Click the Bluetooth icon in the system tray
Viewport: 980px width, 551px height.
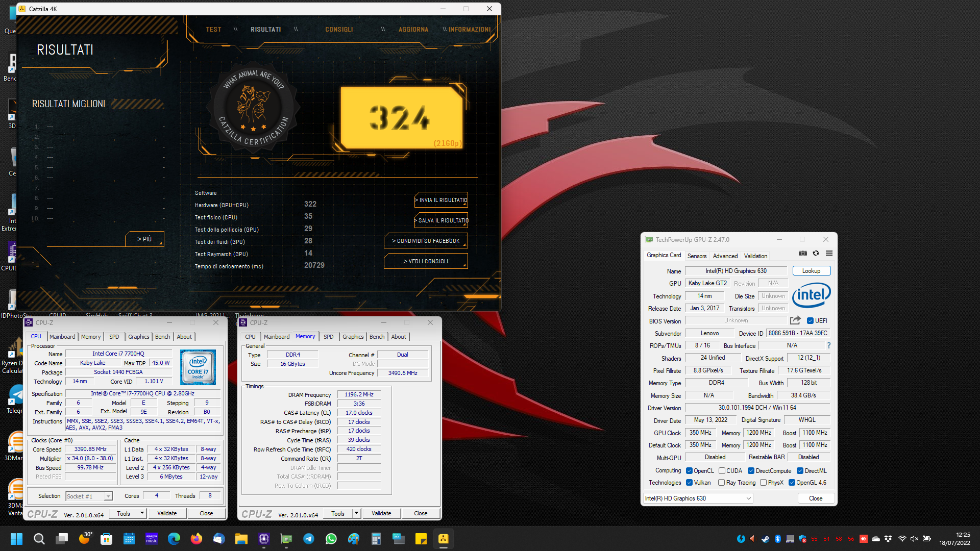[777, 539]
